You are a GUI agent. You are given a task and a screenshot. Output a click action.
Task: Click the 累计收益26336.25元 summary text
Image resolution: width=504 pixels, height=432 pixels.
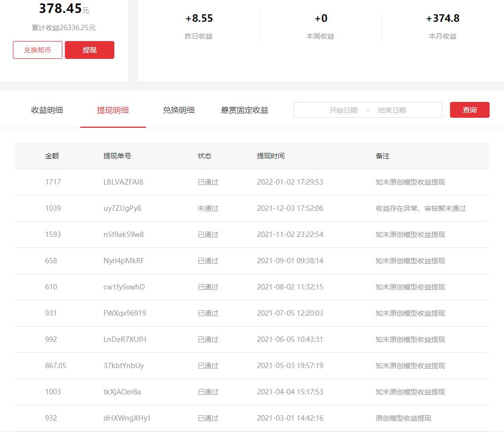coord(63,28)
